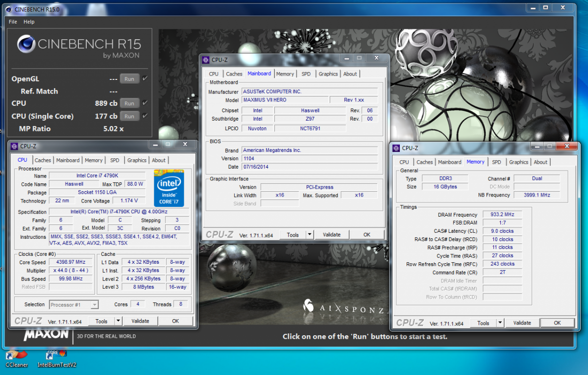Open About tab in the processor CPU-Z window

tap(159, 160)
